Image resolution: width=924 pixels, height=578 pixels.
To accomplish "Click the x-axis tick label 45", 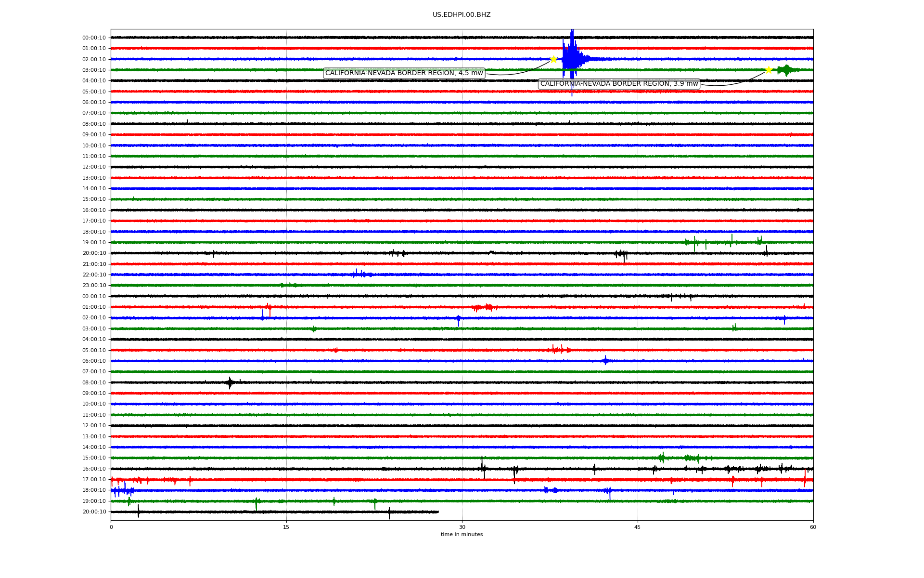I will pyautogui.click(x=638, y=527).
